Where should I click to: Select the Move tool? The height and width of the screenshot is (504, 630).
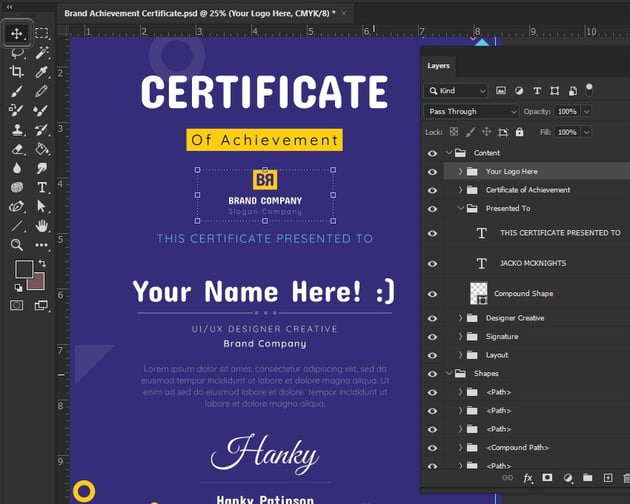click(16, 33)
